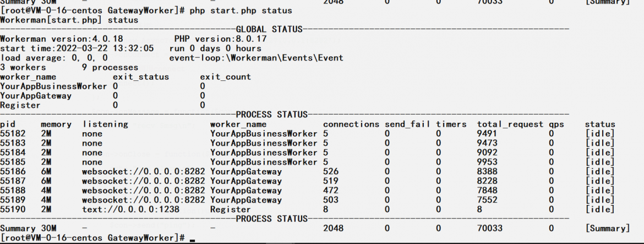Click YourAppBusinessWorker in global status table
The image size is (644, 244).
click(x=54, y=86)
